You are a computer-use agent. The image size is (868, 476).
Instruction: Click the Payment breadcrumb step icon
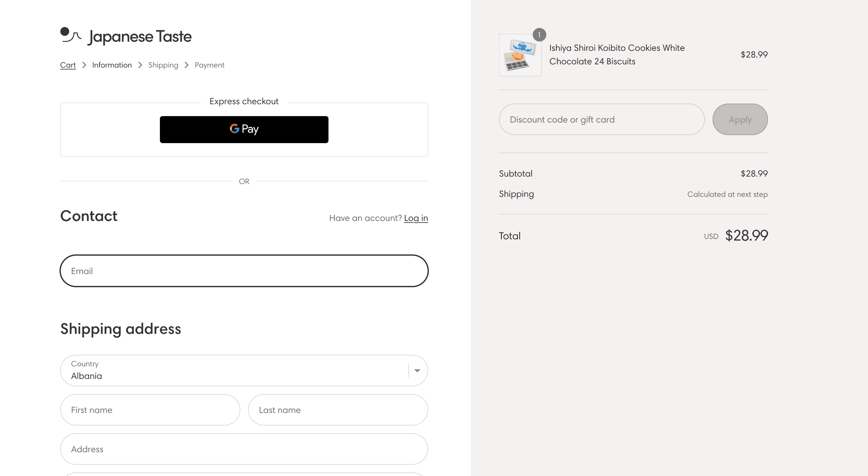click(209, 65)
